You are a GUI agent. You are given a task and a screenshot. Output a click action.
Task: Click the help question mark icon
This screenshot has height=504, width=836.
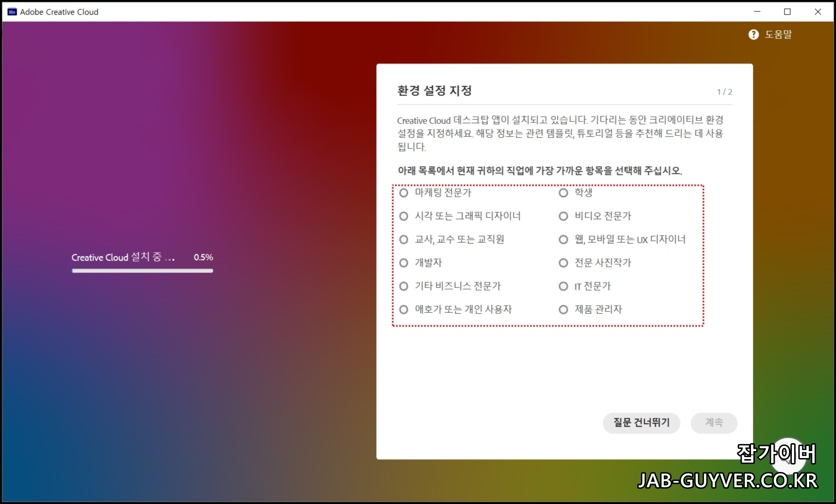(753, 34)
